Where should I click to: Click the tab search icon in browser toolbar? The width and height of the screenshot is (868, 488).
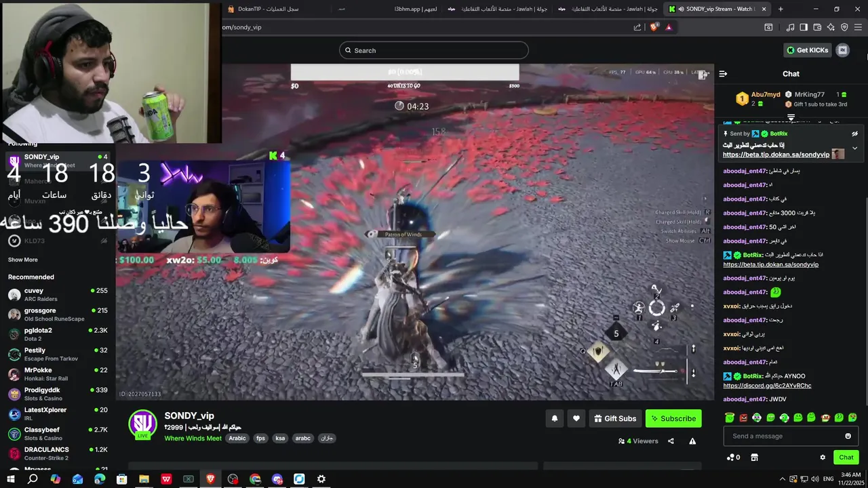[x=768, y=27]
